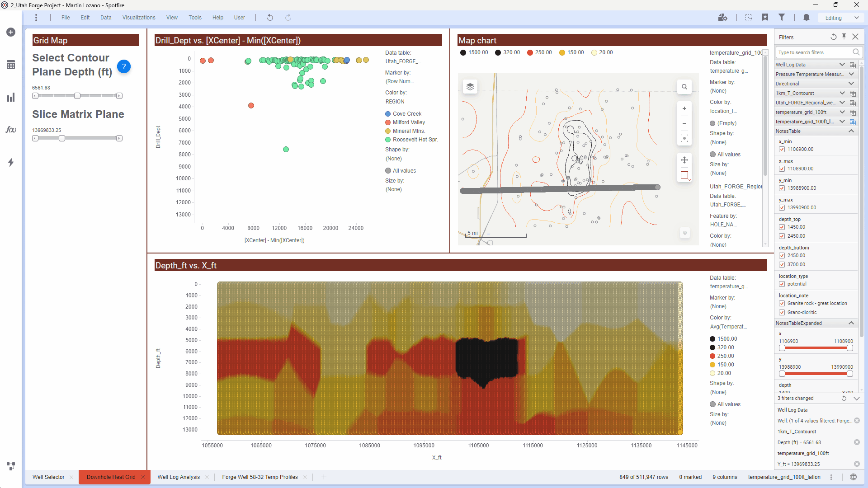Open the Visualizations menu

click(x=138, y=17)
